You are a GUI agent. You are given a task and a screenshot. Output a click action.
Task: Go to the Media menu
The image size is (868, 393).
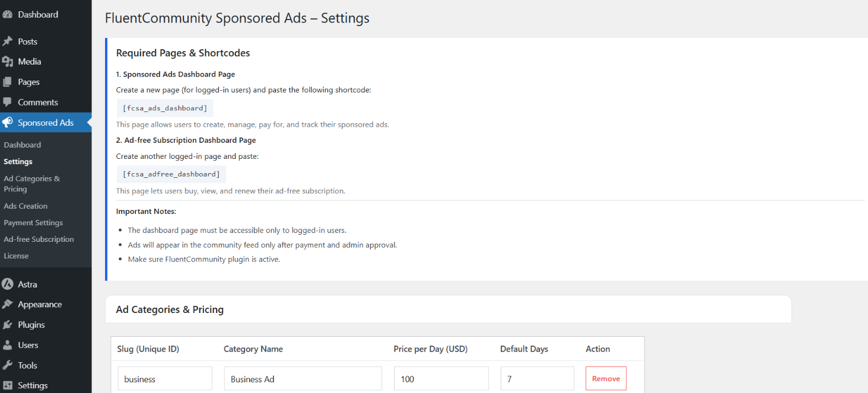[30, 62]
